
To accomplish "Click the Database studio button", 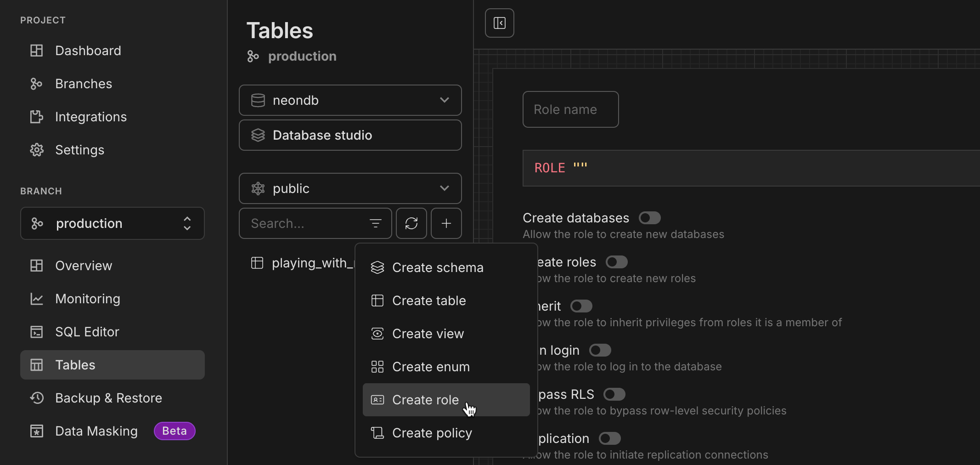I will [x=350, y=135].
